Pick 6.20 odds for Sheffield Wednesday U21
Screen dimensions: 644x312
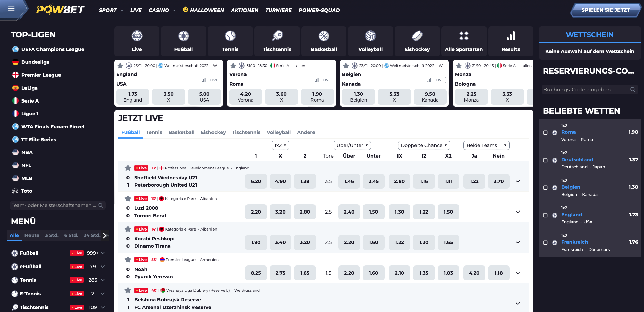tap(256, 181)
